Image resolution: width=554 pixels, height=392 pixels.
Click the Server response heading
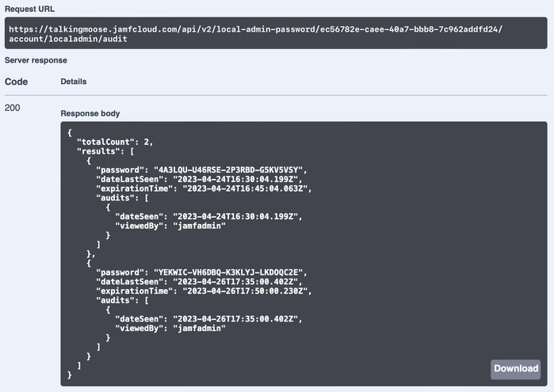pyautogui.click(x=36, y=60)
